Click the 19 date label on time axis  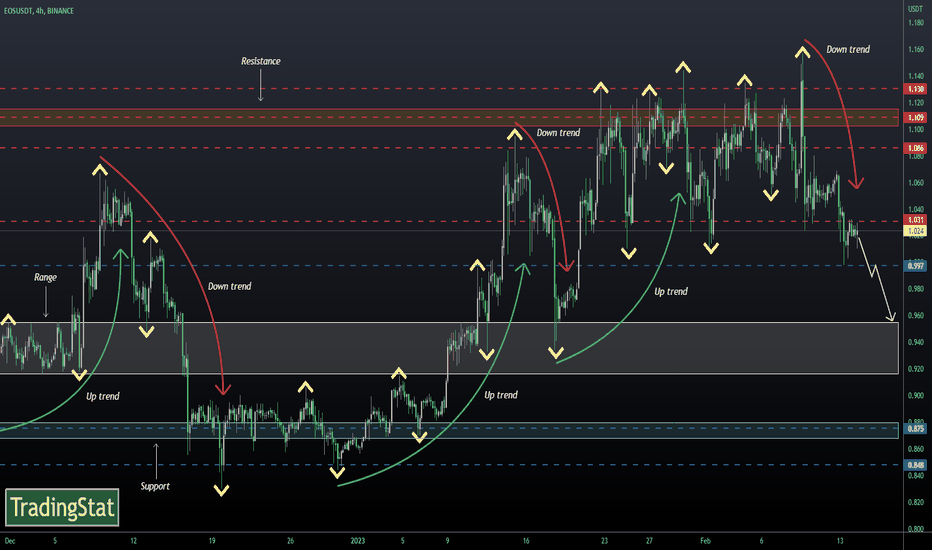coord(212,541)
